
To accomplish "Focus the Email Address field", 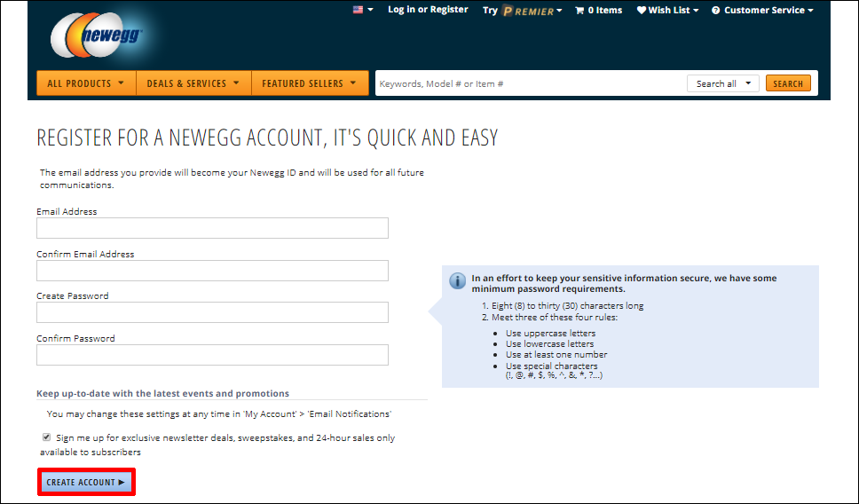I will pos(213,228).
